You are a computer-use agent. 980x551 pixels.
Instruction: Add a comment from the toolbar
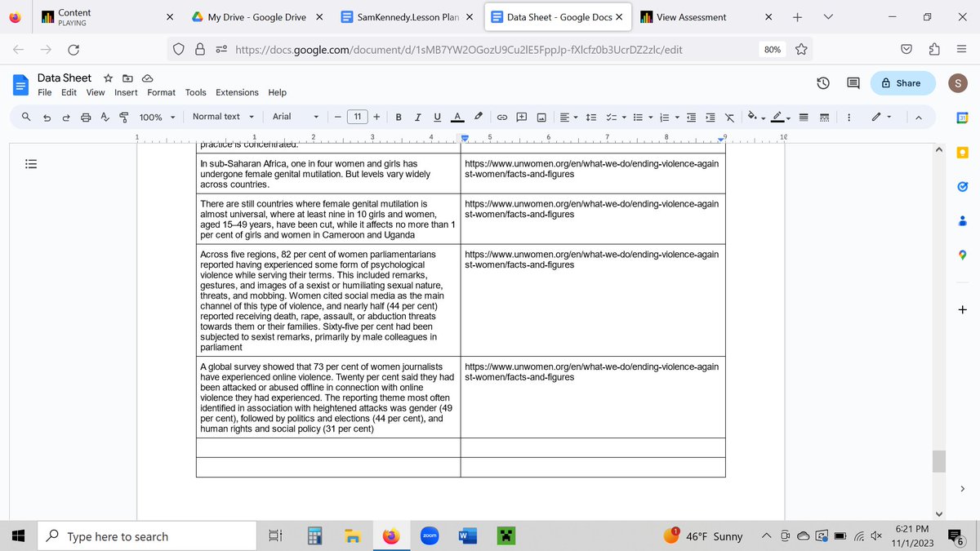[x=521, y=117]
